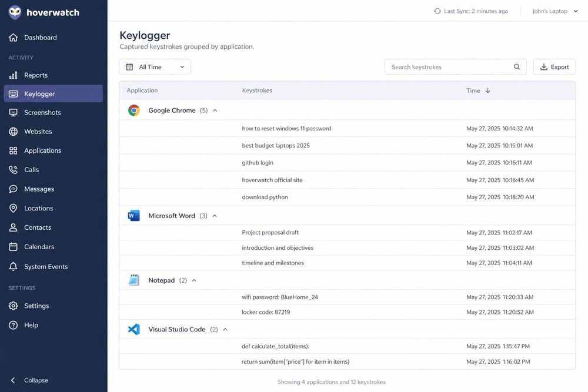This screenshot has height=392, width=588.
Task: Select the 'download python' keystroke entry
Action: tap(348, 197)
